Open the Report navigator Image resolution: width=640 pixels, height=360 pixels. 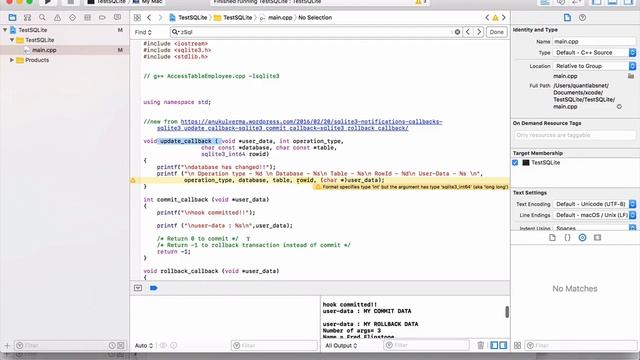118,18
